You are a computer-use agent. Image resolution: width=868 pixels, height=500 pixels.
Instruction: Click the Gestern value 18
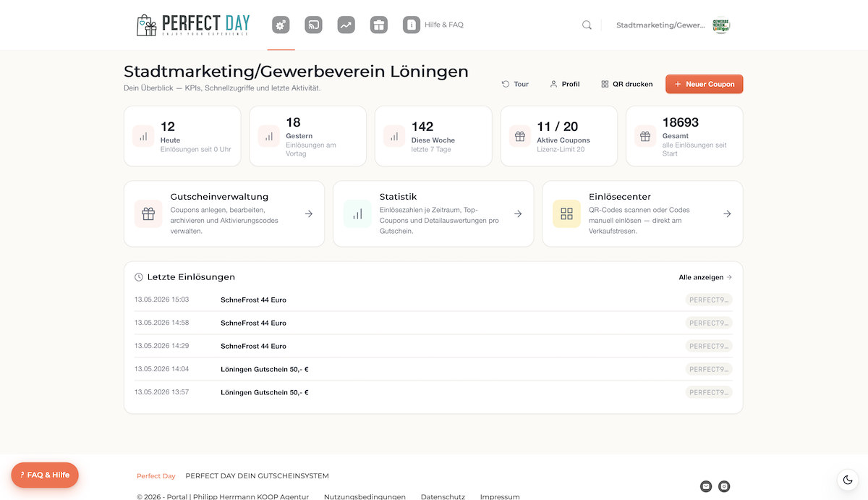pyautogui.click(x=293, y=122)
